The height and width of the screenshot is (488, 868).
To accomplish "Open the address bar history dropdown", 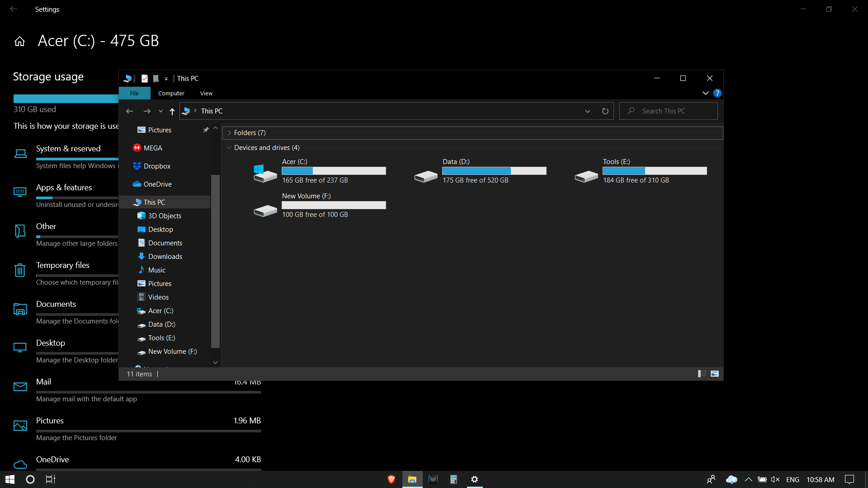I will click(x=587, y=111).
